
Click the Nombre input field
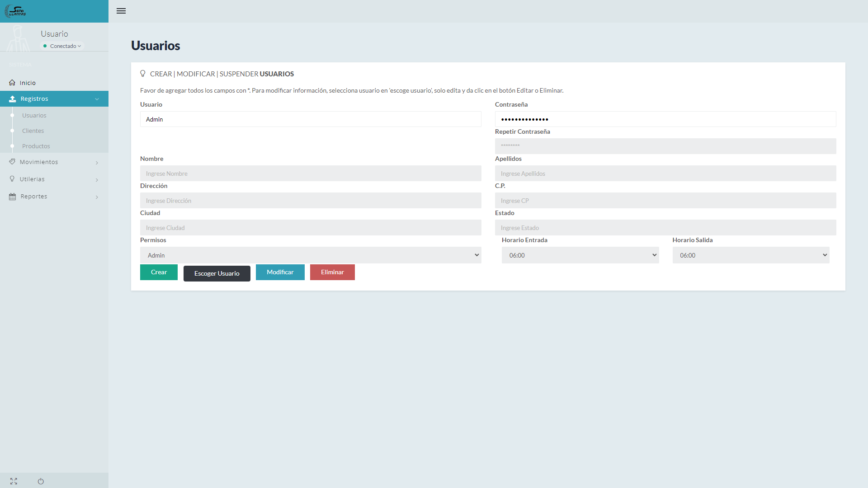click(x=311, y=174)
